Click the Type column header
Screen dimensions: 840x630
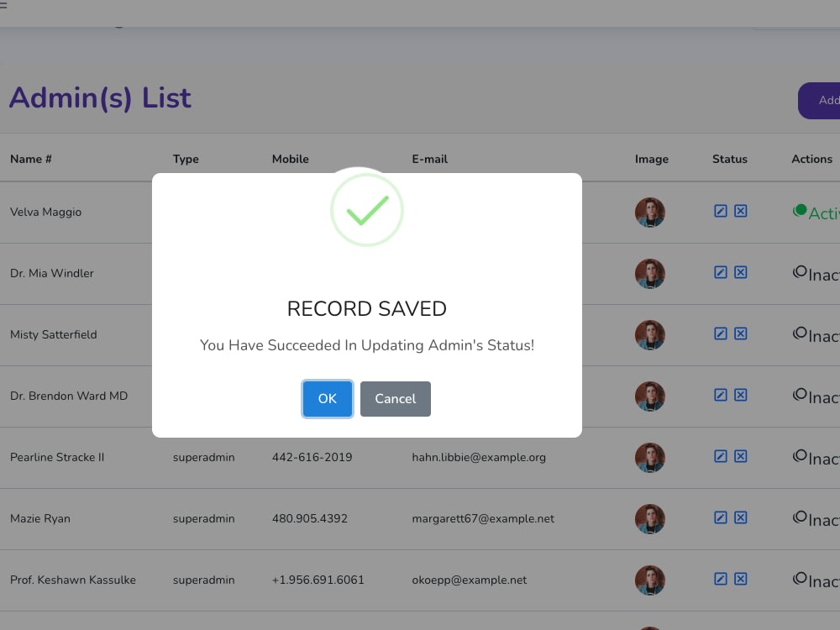(x=186, y=159)
